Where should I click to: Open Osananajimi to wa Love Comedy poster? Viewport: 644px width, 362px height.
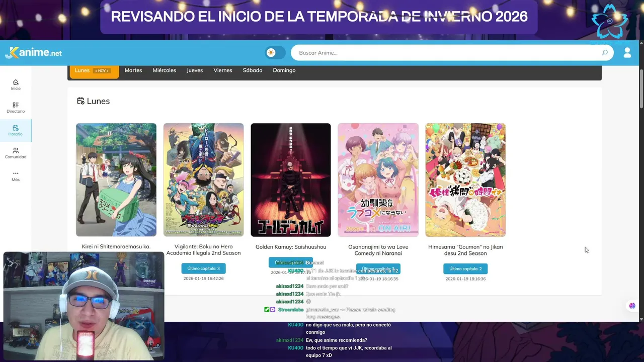[x=378, y=180]
